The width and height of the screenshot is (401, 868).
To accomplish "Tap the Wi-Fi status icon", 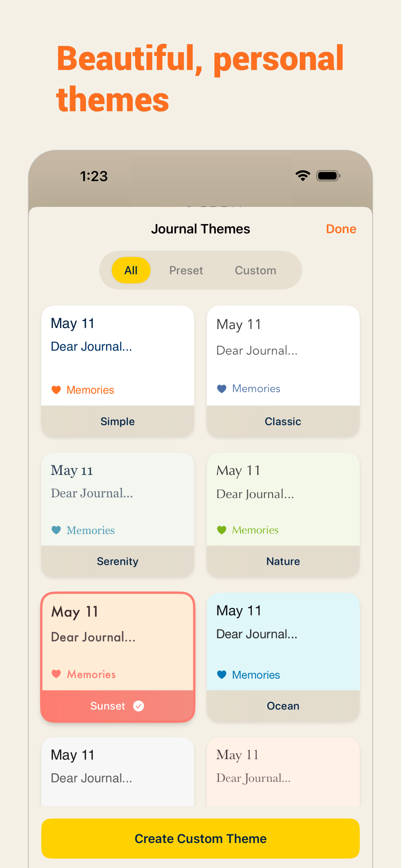I will [303, 176].
